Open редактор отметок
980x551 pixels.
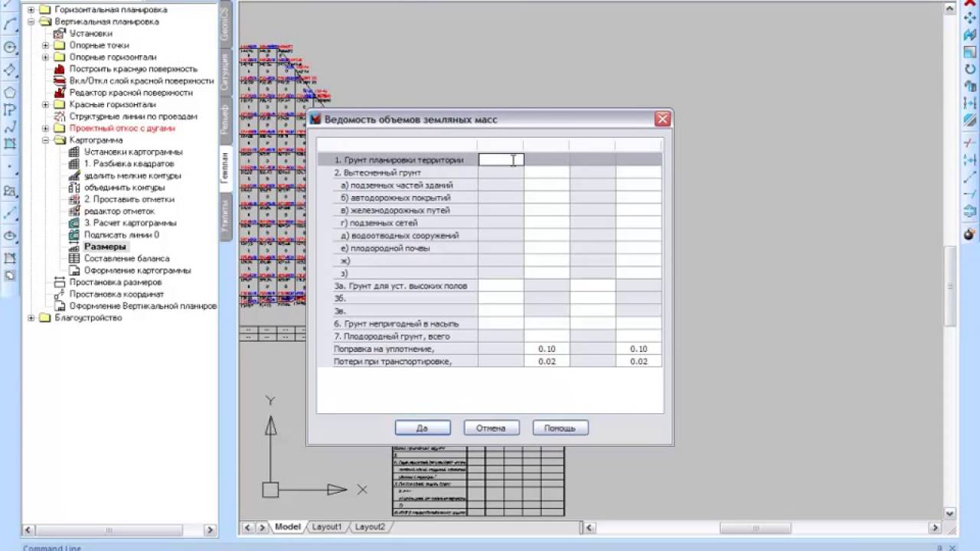pyautogui.click(x=119, y=211)
